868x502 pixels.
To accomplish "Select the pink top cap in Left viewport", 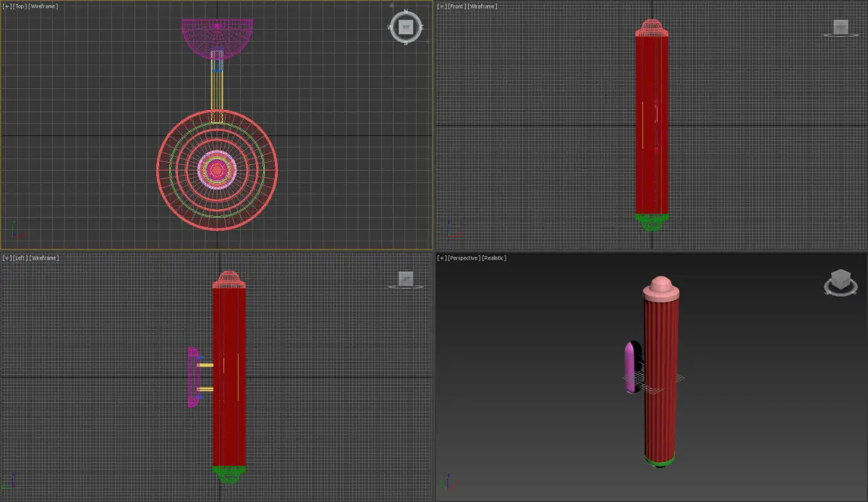I will click(229, 279).
